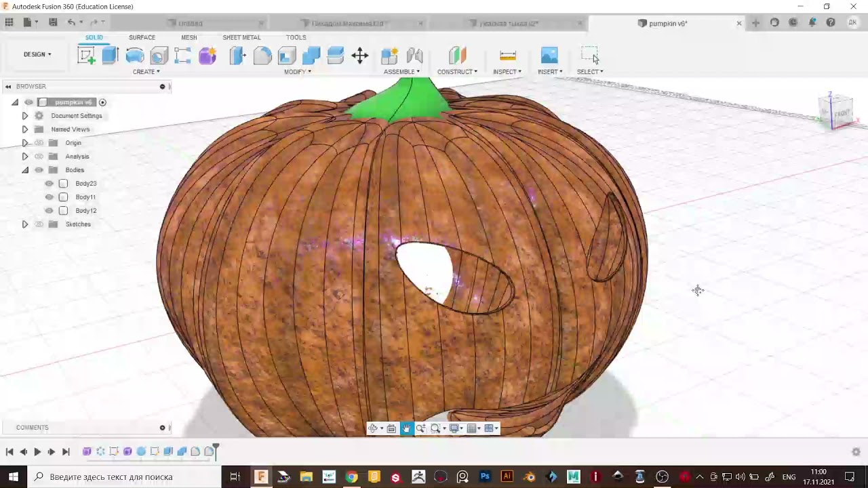
Task: Select the Move/Copy tool
Action: point(360,56)
